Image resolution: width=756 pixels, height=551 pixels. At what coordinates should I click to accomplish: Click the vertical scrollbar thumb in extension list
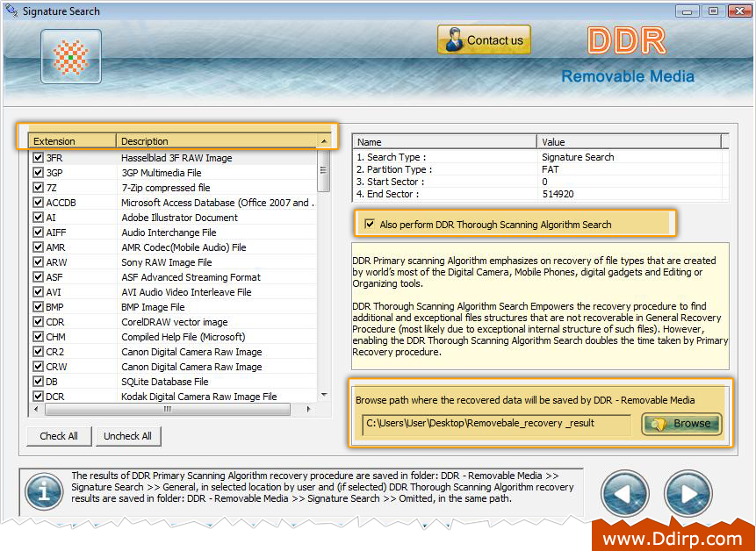(324, 170)
